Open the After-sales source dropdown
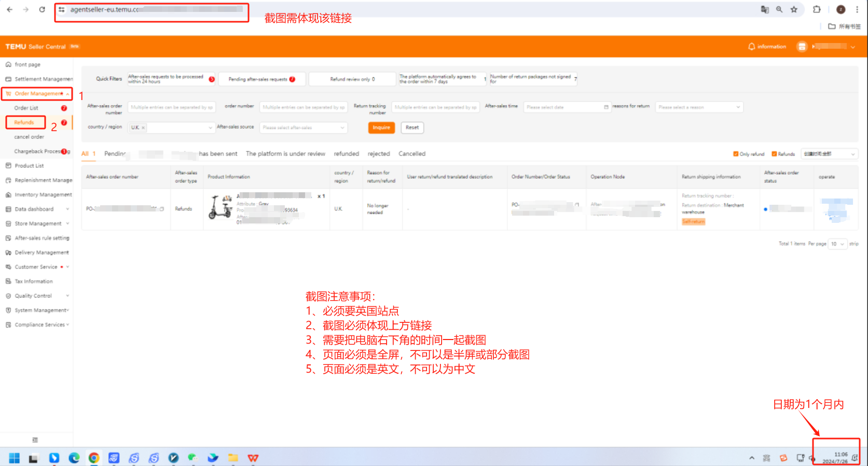The width and height of the screenshot is (868, 466). coord(304,128)
